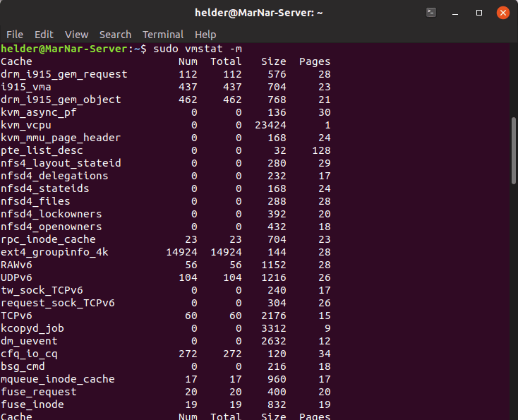Open the Terminal menu
The width and height of the screenshot is (518, 420).
163,35
